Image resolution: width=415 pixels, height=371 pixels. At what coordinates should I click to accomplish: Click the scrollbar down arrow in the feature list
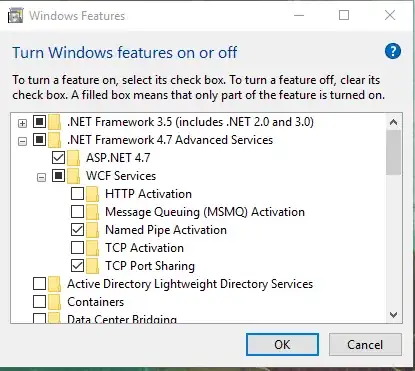click(x=393, y=315)
